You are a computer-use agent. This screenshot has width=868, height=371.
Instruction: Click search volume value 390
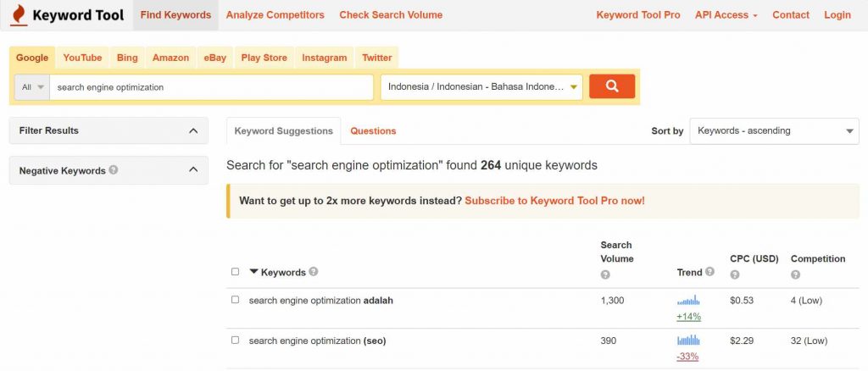(609, 341)
